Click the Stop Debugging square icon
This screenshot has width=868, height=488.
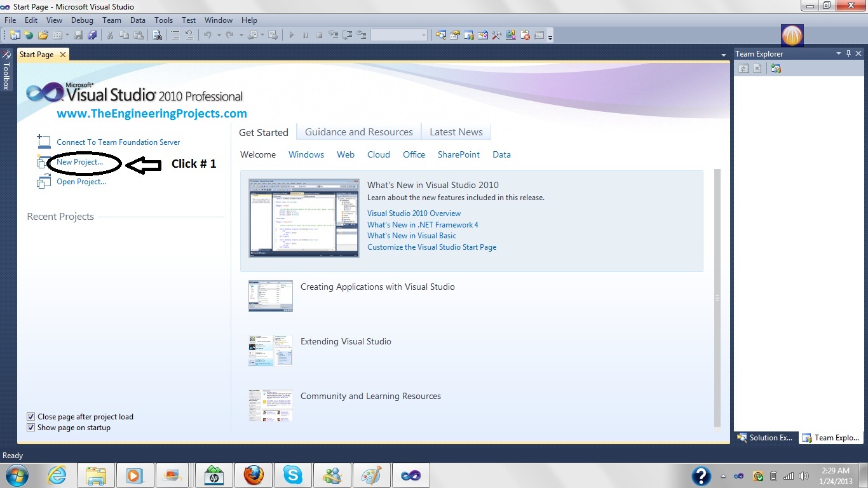tap(319, 35)
